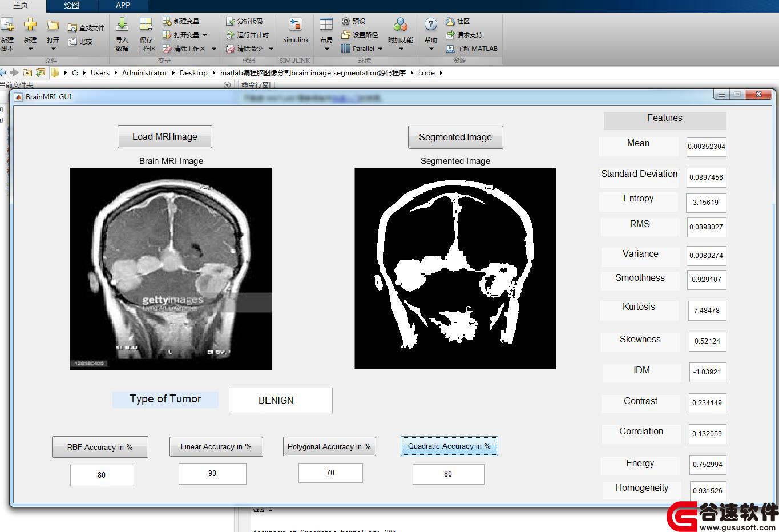Click the Linear Accuracy in % button
The width and height of the screenshot is (779, 532).
[x=216, y=446]
